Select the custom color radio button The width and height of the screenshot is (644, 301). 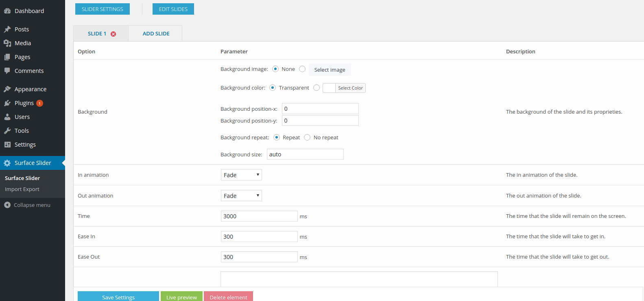coord(317,88)
